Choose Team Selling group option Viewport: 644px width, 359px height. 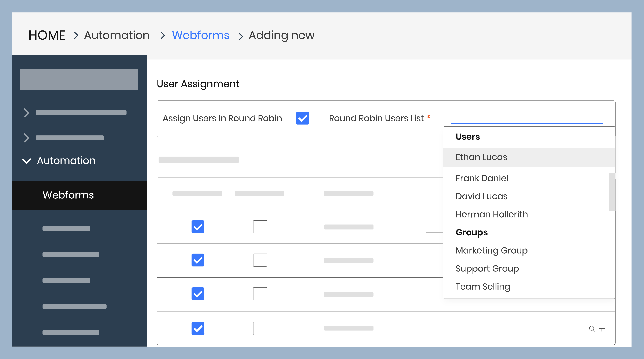tap(482, 287)
